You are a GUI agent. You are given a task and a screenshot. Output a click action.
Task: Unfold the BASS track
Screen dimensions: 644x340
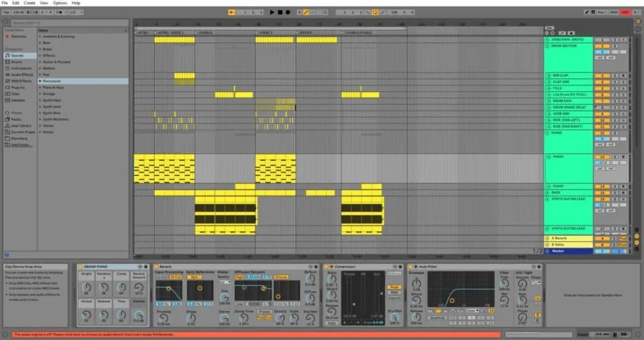[548, 192]
